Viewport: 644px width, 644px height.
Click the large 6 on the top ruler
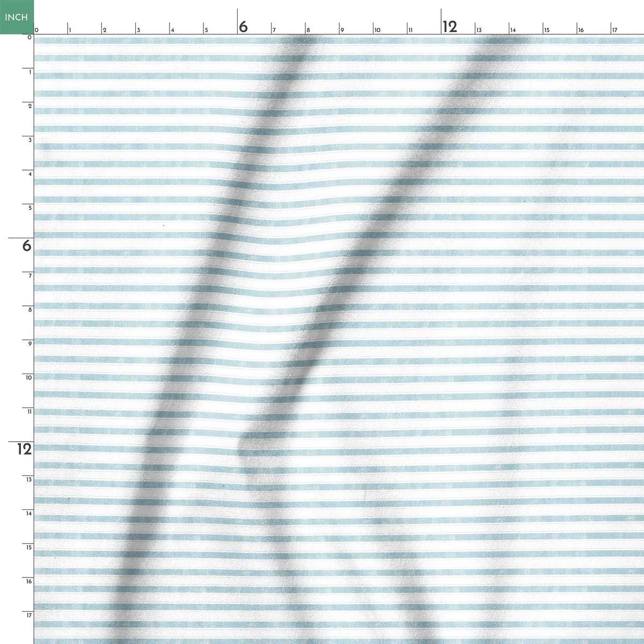243,26
